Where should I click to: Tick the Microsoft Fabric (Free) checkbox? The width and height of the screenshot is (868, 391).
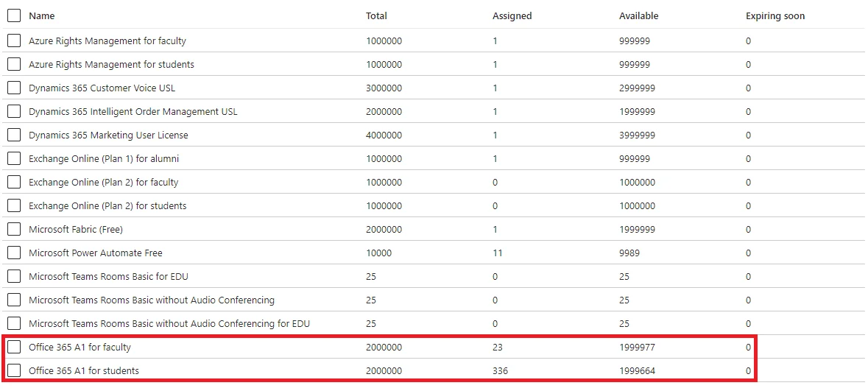(x=15, y=229)
